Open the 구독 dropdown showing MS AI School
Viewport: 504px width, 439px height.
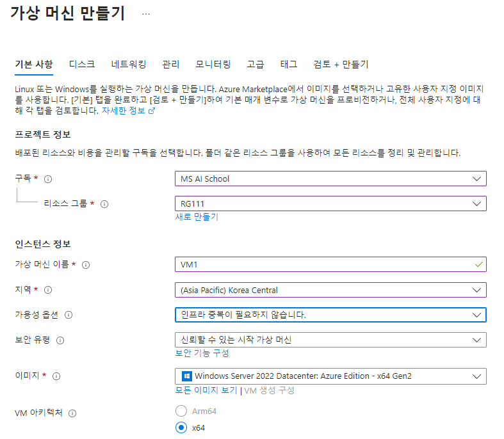coord(330,179)
